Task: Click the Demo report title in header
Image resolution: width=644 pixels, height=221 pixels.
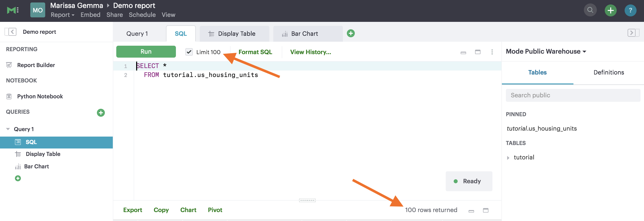Action: pos(134,5)
